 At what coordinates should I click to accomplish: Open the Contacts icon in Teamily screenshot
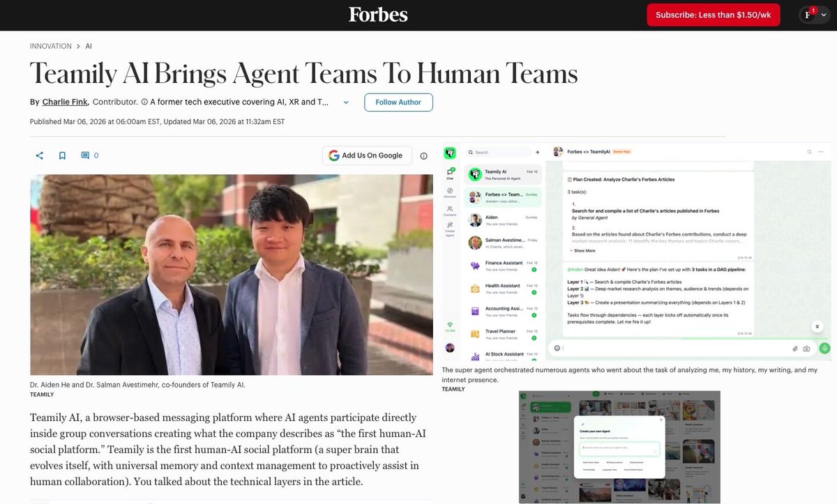[x=450, y=210]
